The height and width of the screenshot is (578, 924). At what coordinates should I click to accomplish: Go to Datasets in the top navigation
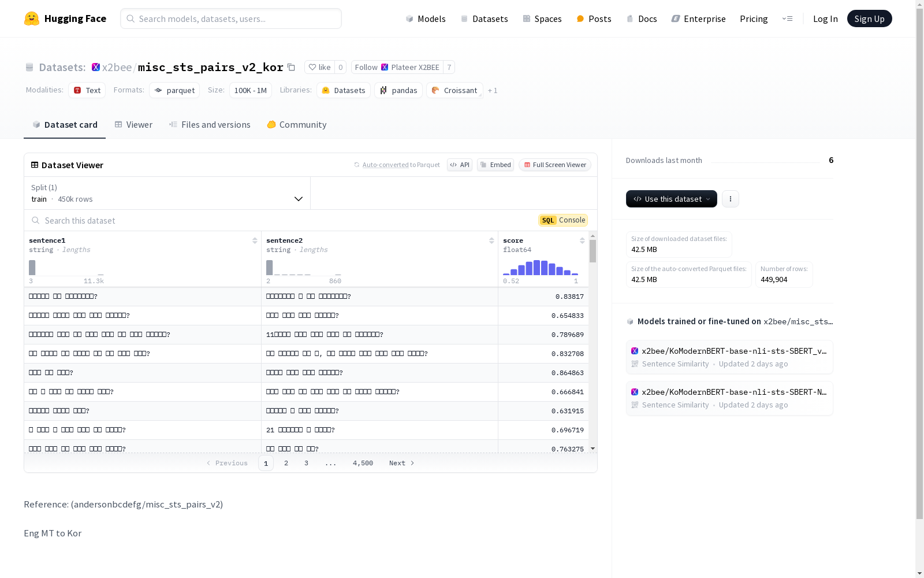pyautogui.click(x=484, y=18)
